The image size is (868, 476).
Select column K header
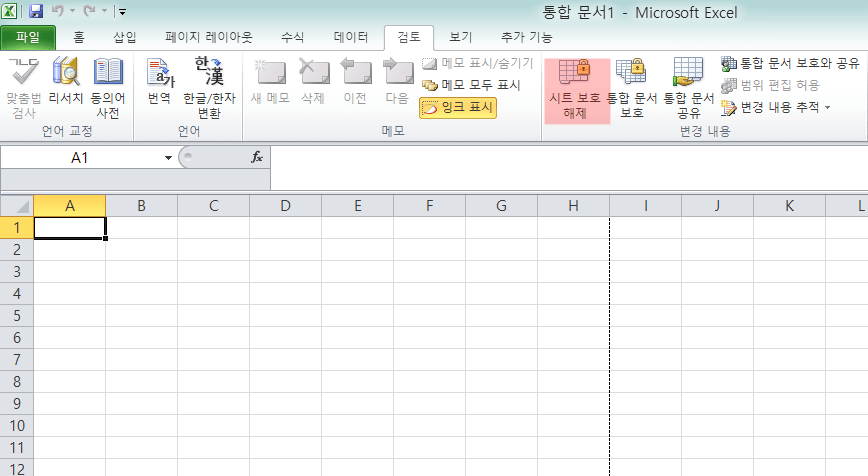(x=789, y=206)
